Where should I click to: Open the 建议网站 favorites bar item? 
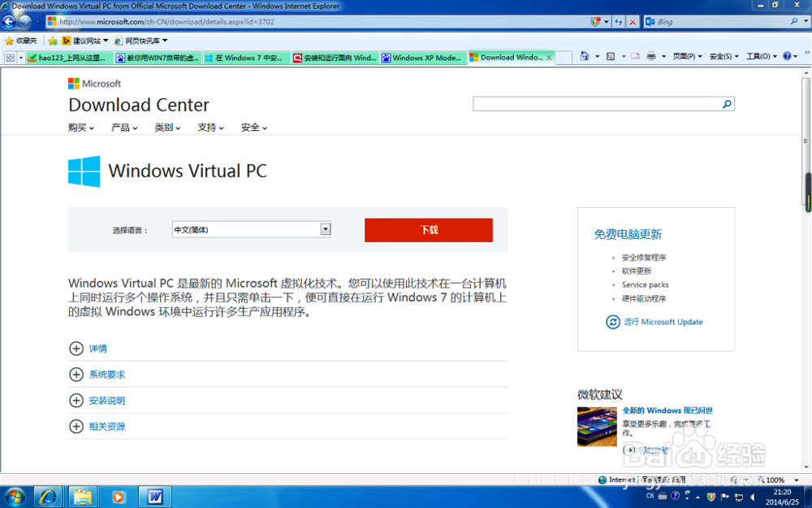coord(85,41)
